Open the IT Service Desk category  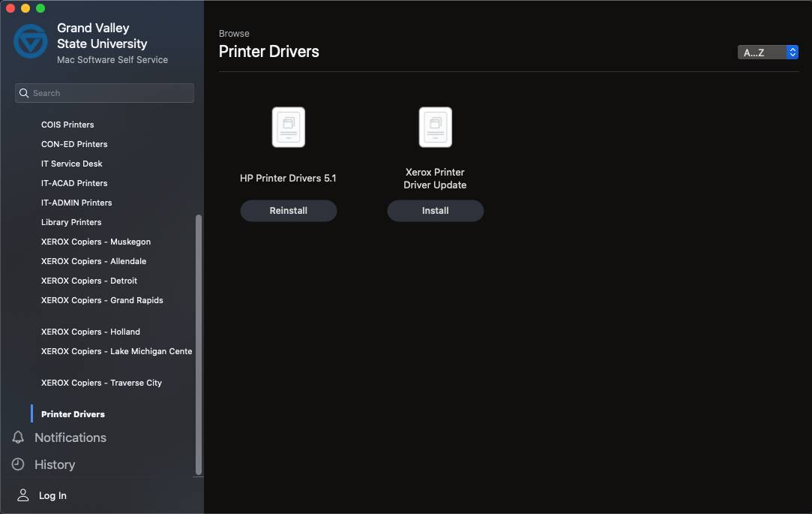72,164
